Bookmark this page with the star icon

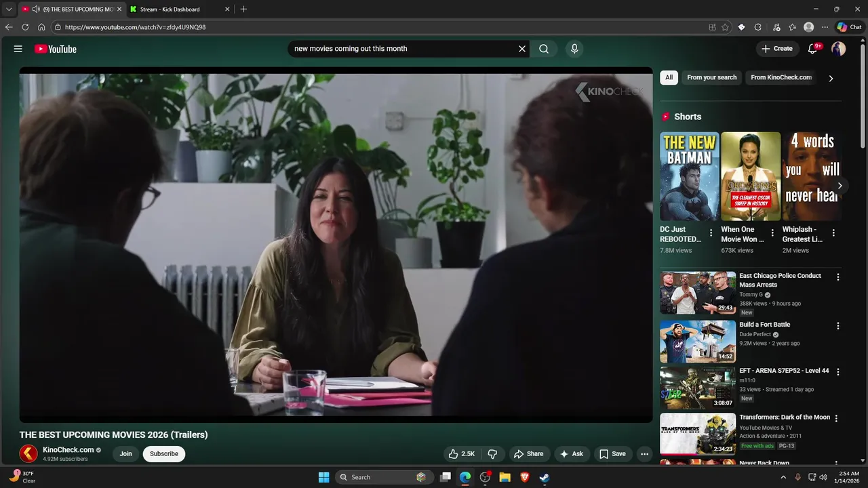[x=725, y=27]
